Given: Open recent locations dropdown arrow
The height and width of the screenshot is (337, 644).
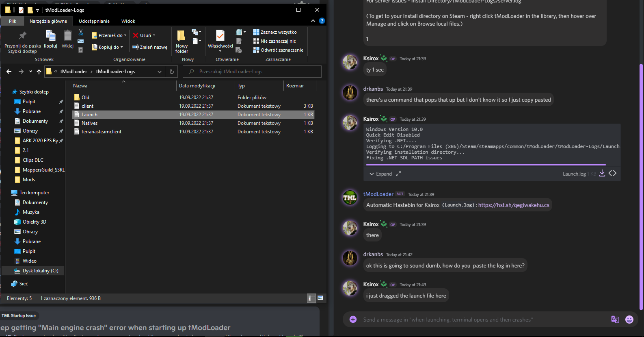Looking at the screenshot, I should [30, 72].
